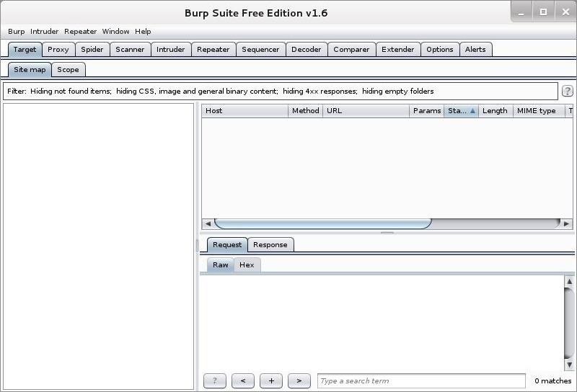Go to the Options tab
The image size is (577, 392).
tap(440, 49)
